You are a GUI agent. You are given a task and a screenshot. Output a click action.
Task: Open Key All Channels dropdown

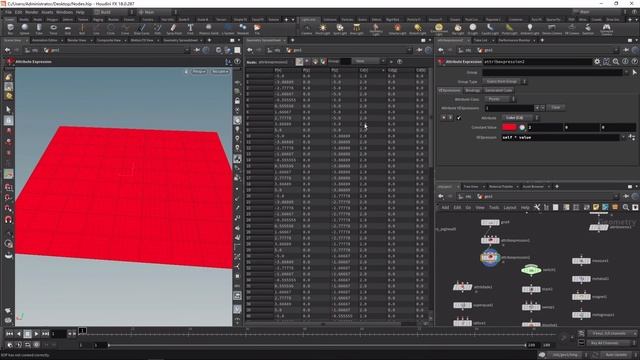coord(611,343)
